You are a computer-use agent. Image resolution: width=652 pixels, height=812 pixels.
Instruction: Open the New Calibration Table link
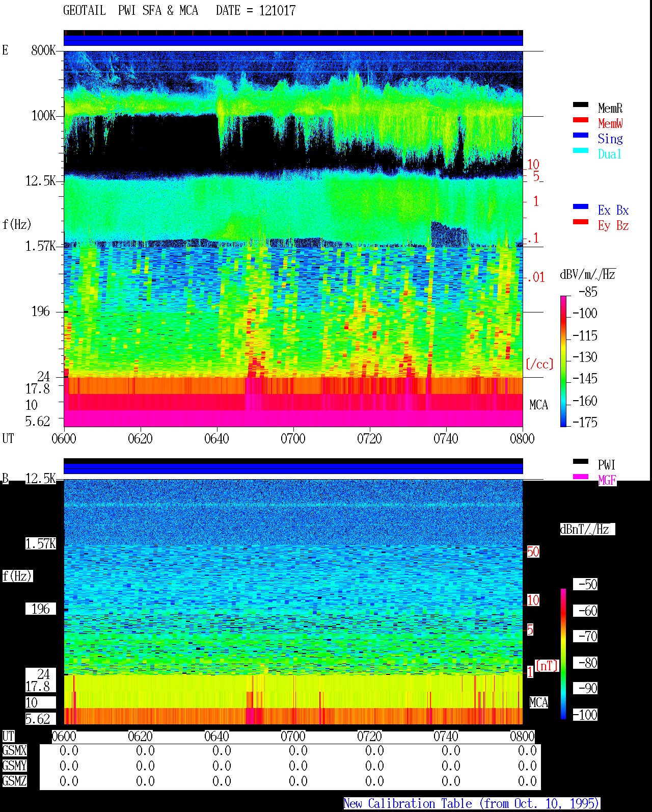coord(471,803)
